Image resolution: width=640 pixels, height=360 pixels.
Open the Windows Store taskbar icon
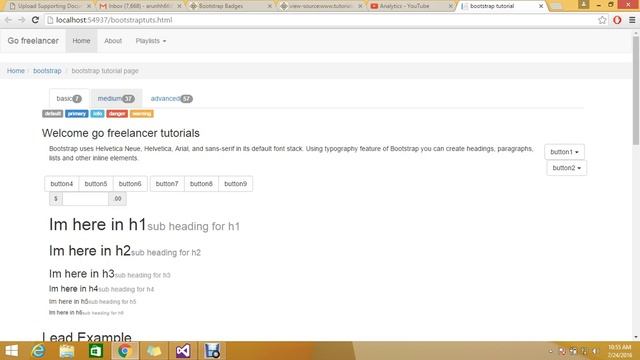tap(96, 351)
